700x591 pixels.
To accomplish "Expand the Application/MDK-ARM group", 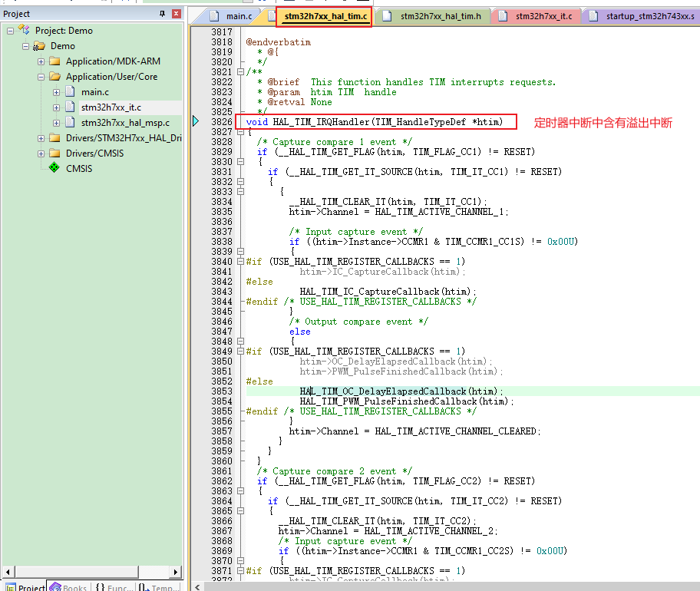I will pyautogui.click(x=41, y=61).
